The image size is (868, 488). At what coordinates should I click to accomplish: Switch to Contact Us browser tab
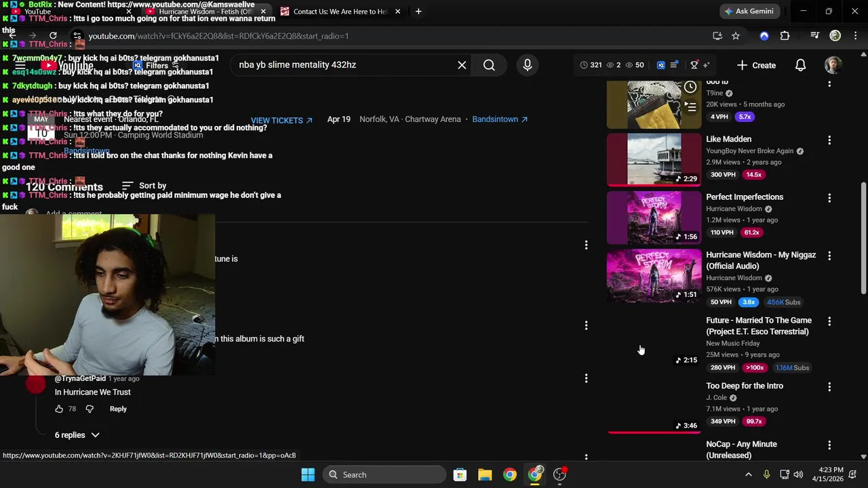pos(340,12)
